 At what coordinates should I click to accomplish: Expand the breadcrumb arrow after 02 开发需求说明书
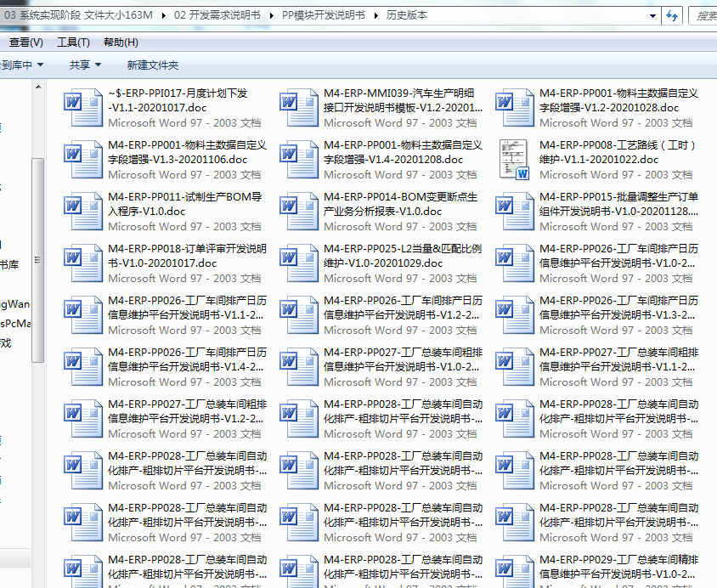tap(271, 15)
